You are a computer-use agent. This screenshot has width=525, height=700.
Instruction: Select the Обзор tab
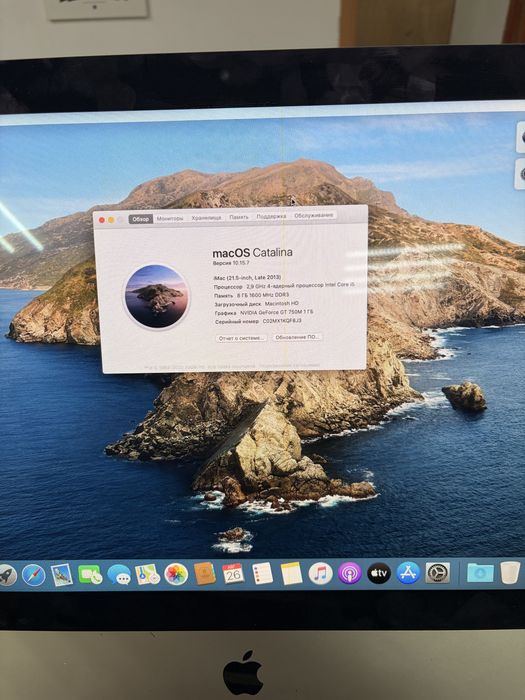click(141, 219)
